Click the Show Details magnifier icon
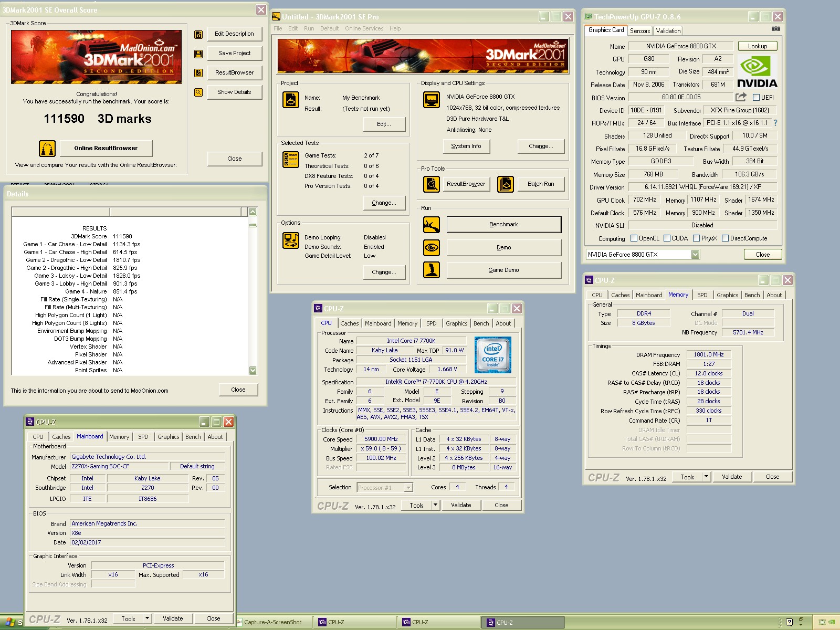The image size is (840, 630). [x=198, y=92]
